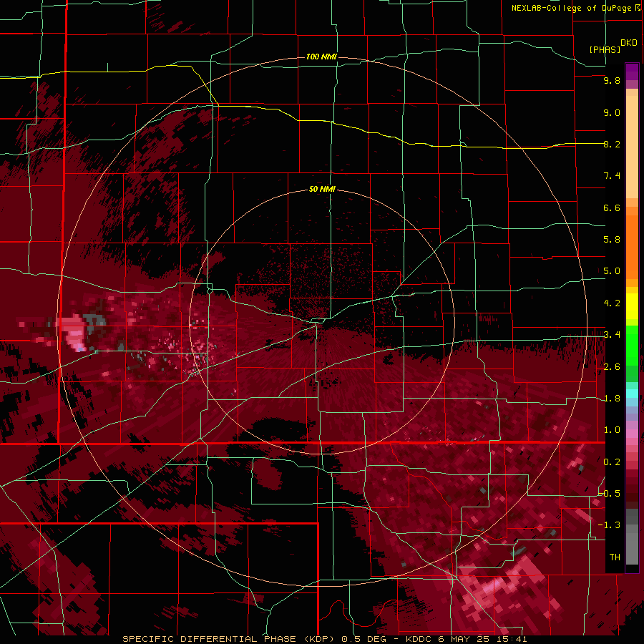Click the 7.4 scale value
Screen dimensions: 644x644
point(612,176)
